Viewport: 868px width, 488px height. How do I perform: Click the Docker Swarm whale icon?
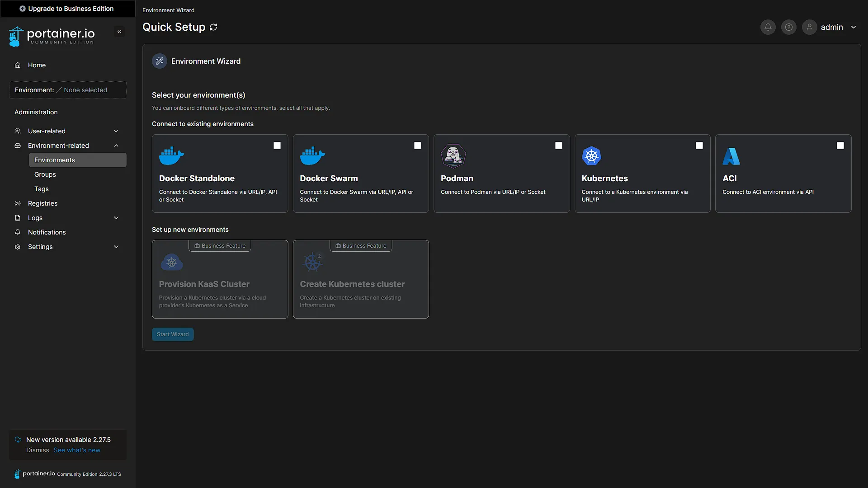312,156
